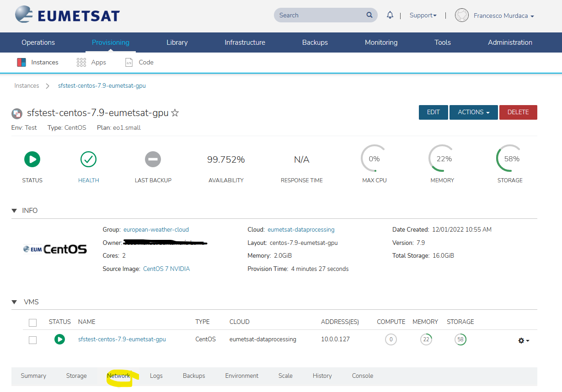The width and height of the screenshot is (562, 392).
Task: Open the Infrastructure menu
Action: pyautogui.click(x=245, y=42)
